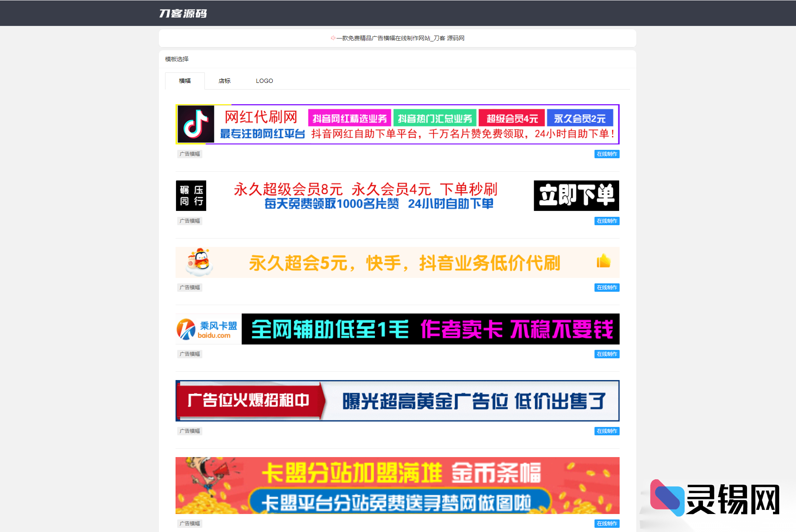Click the 广告横幅 tag under the first banner

click(189, 154)
